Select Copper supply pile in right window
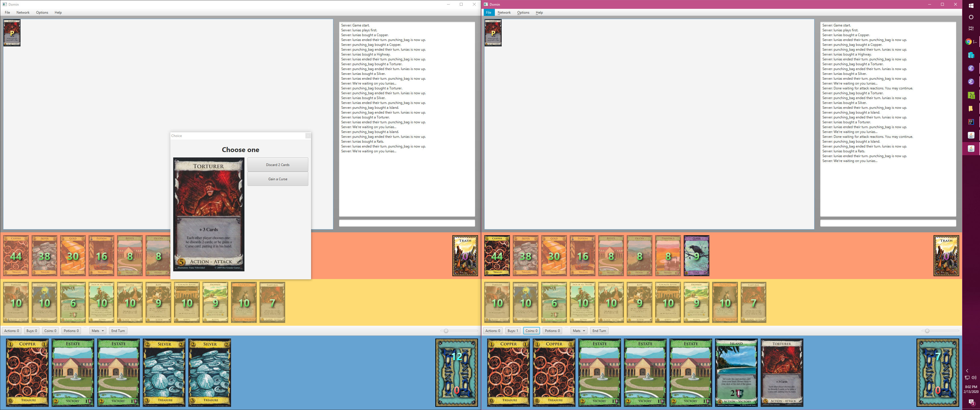This screenshot has width=980, height=410. point(497,256)
